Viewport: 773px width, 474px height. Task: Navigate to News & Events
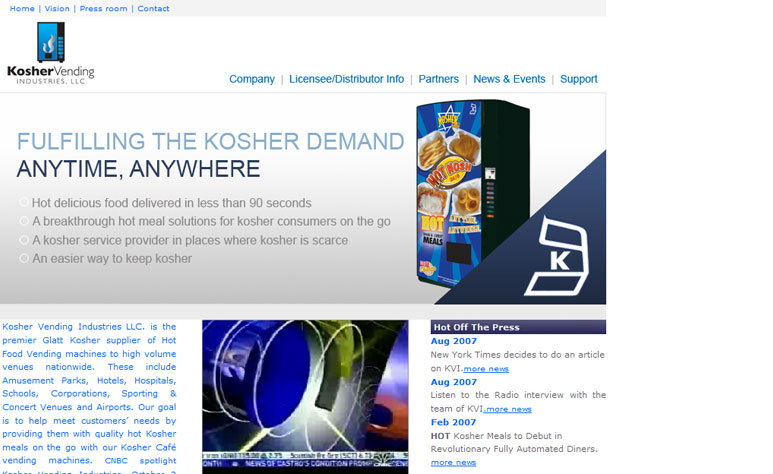[x=509, y=79]
